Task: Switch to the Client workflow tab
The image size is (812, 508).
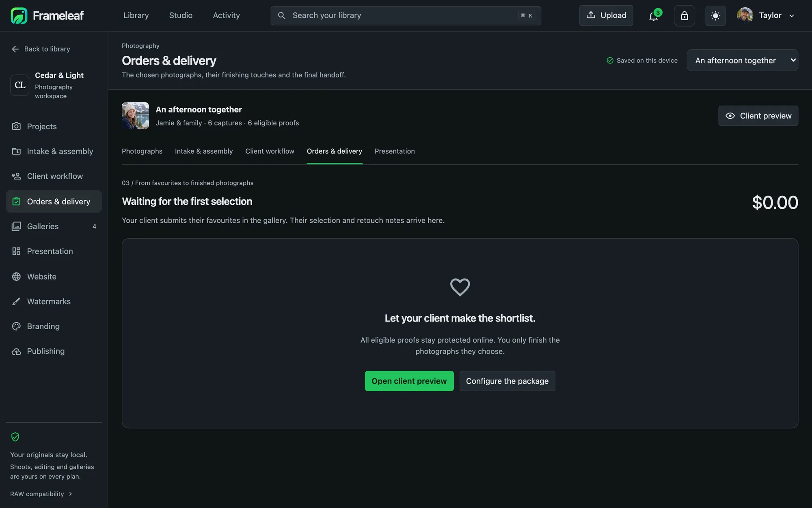Action: click(x=270, y=151)
